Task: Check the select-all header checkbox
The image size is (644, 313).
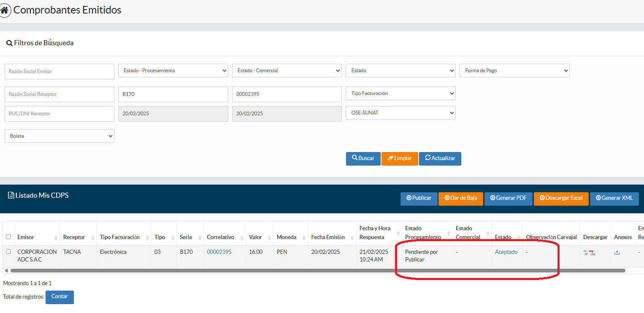Action: [8, 237]
